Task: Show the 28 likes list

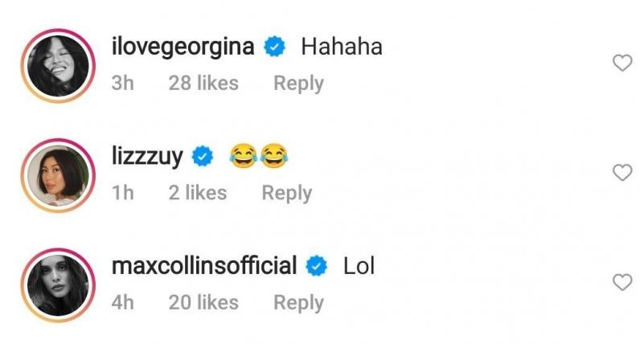Action: point(203,83)
